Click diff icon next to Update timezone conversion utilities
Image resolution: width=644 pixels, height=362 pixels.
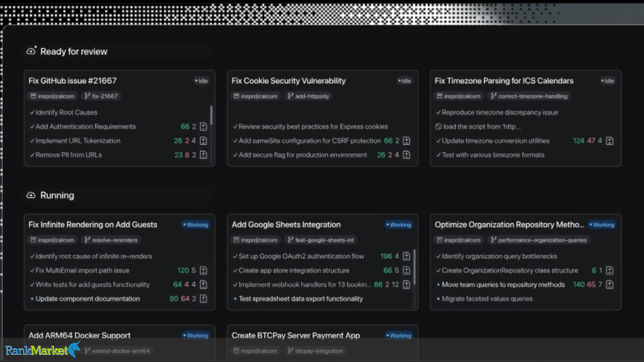pyautogui.click(x=610, y=140)
